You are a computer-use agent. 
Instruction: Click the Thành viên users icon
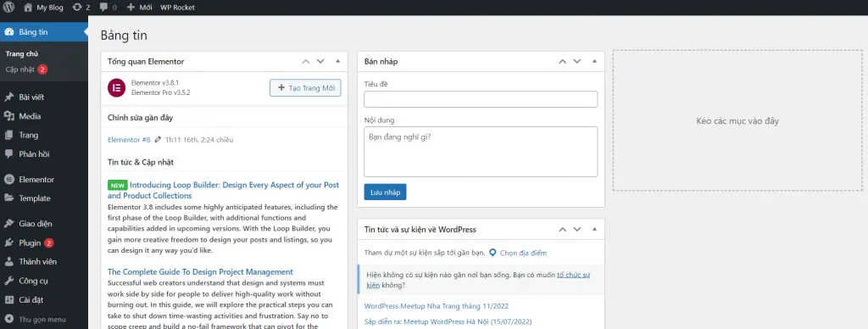pos(8,261)
